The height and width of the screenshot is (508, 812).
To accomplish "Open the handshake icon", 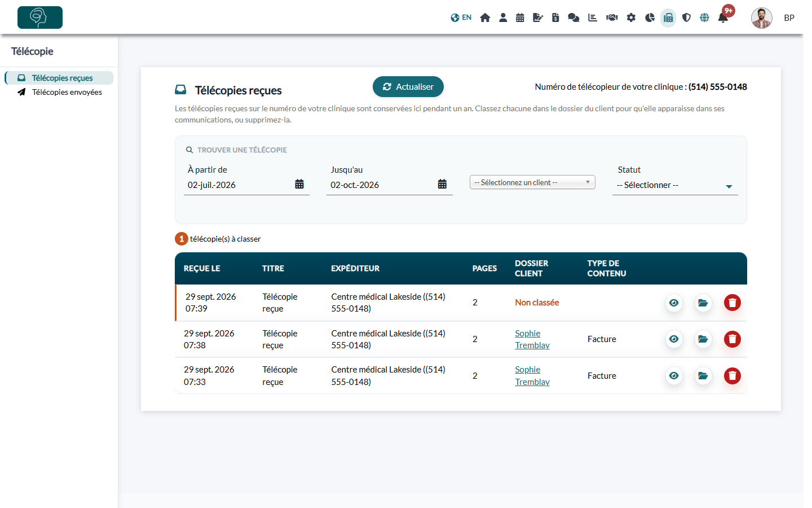I will tap(612, 17).
